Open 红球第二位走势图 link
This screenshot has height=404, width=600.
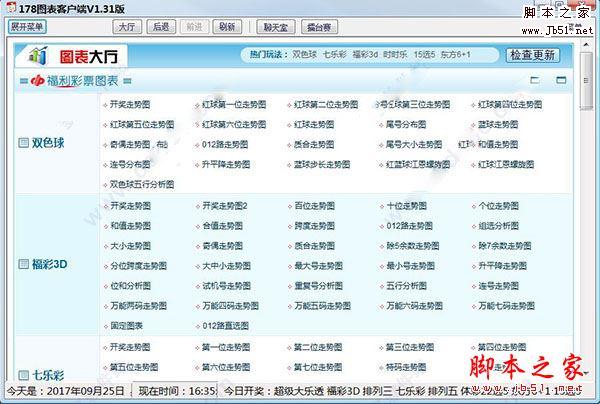point(326,104)
